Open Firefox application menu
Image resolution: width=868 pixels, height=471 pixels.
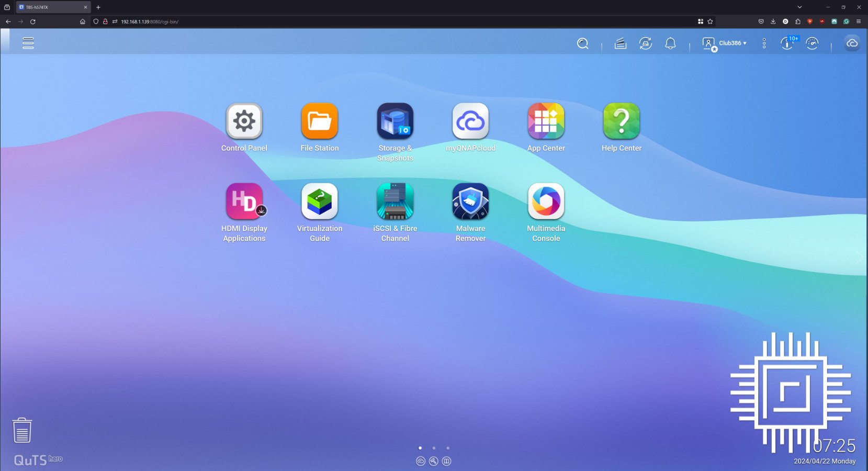[x=859, y=21]
